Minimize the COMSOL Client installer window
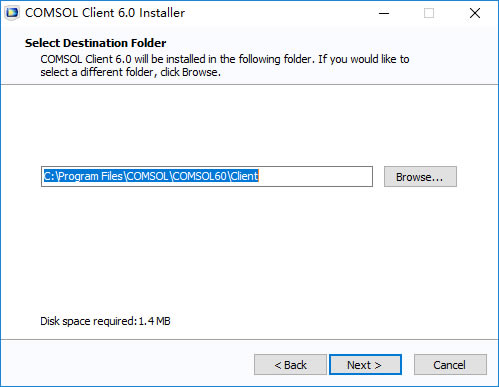Viewport: 499px width, 387px height. click(384, 13)
